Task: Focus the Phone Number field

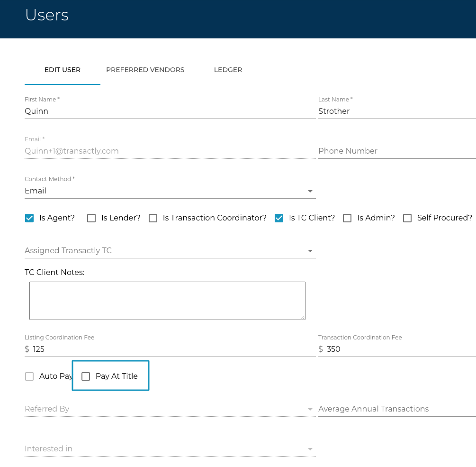Action: (x=396, y=151)
